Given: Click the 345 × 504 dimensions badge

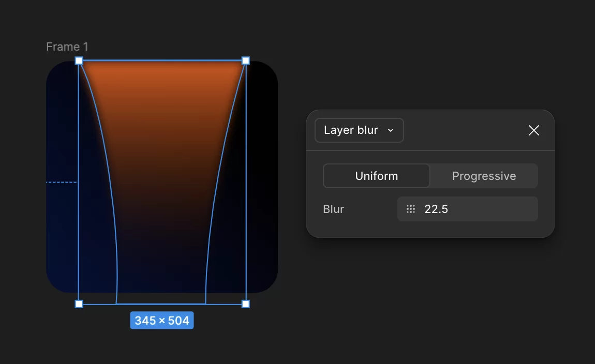Looking at the screenshot, I should (x=162, y=321).
